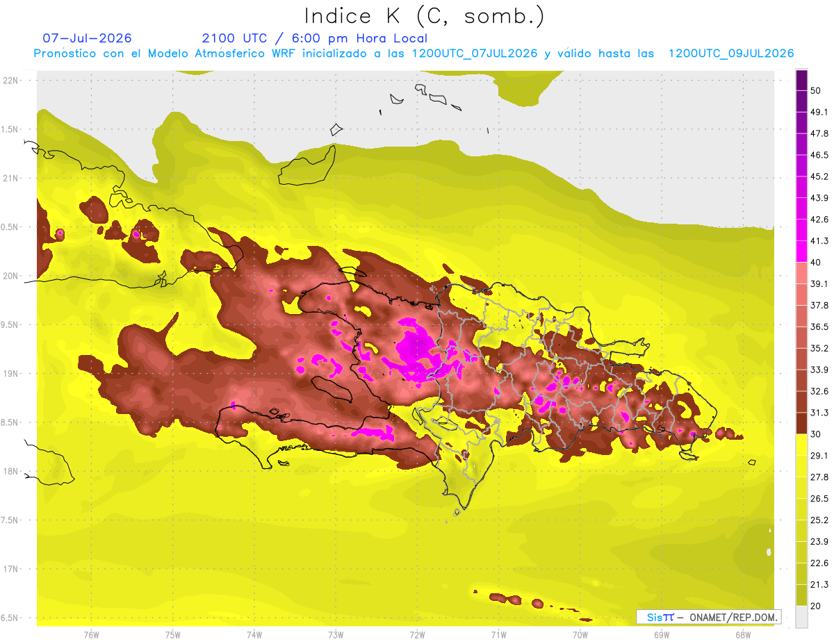Click the legend value '40'

click(x=816, y=262)
